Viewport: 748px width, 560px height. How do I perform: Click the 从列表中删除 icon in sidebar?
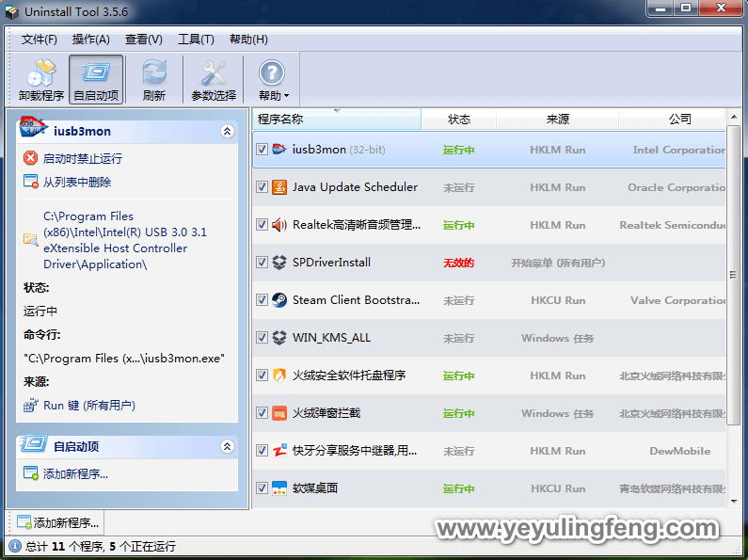coord(30,182)
